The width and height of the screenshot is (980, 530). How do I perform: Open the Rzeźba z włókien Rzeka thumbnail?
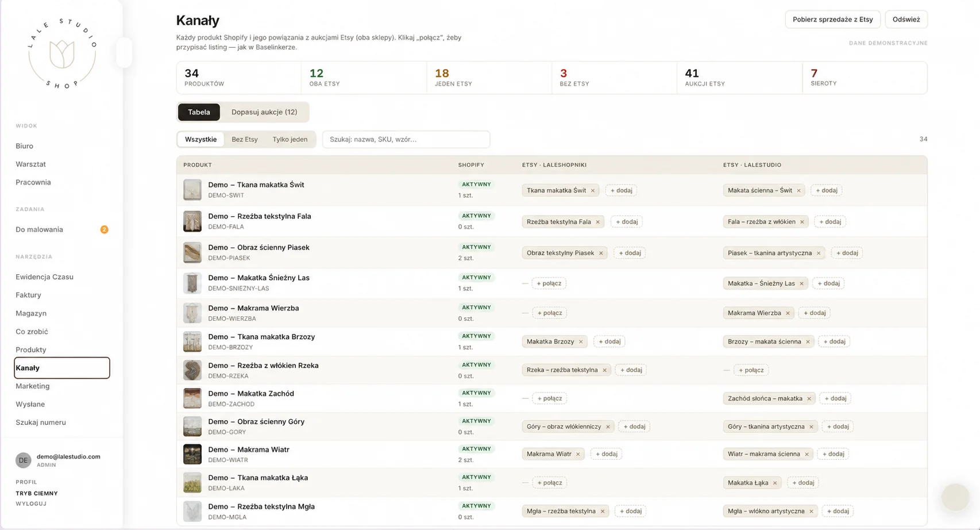192,370
